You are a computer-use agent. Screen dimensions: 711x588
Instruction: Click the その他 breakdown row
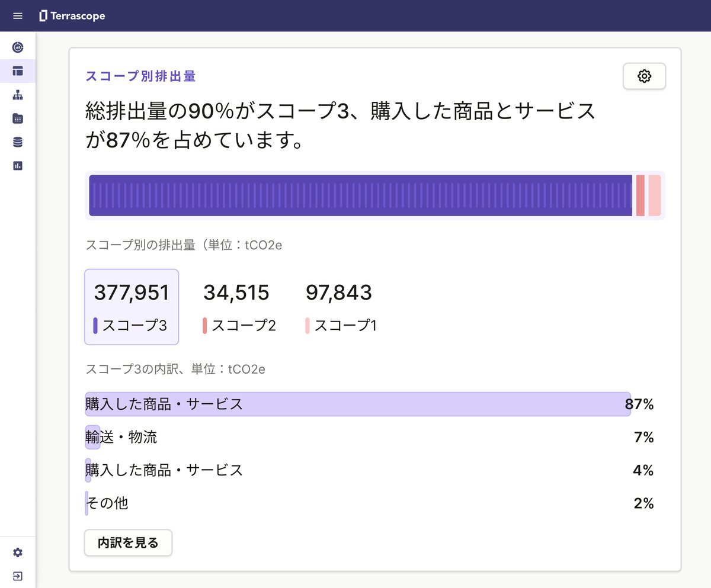click(369, 503)
